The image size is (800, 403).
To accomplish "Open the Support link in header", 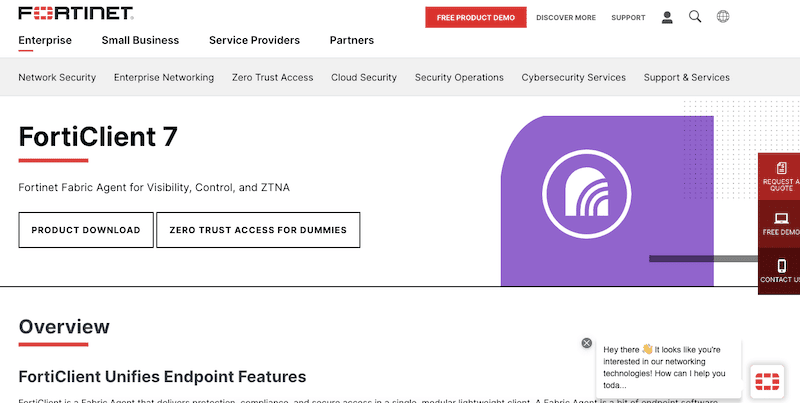I will click(629, 17).
